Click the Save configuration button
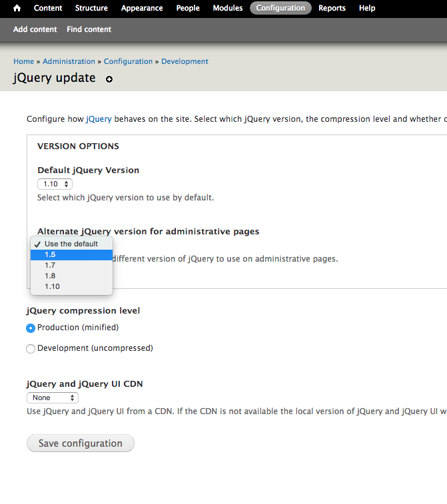 [81, 443]
